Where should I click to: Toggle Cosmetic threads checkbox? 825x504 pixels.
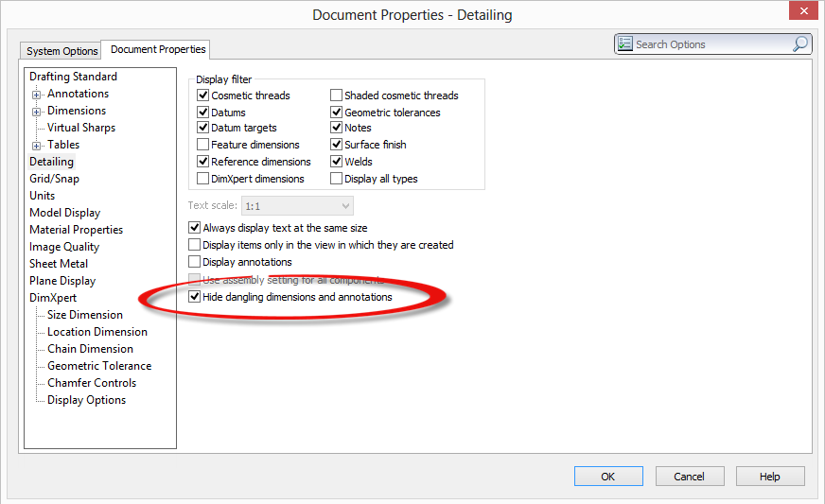[x=202, y=96]
